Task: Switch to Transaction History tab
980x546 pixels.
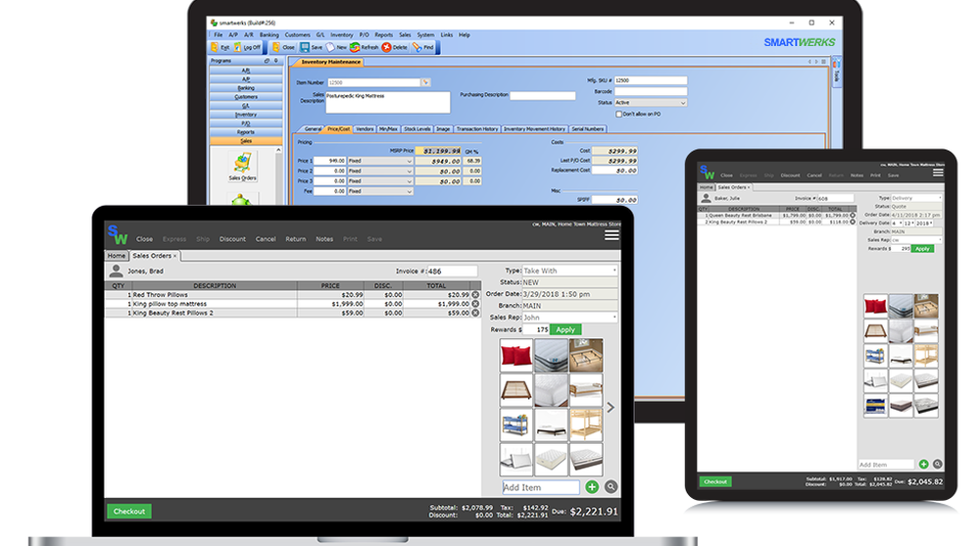Action: 477,128
